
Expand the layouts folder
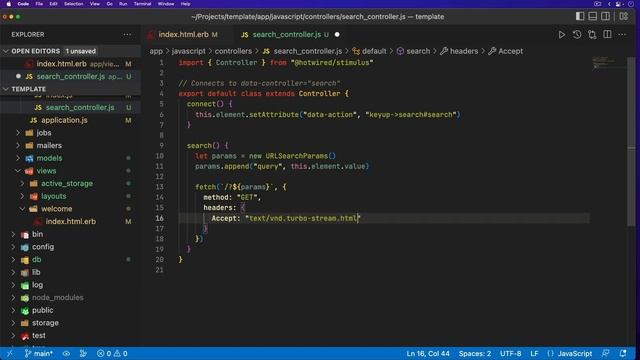[x=22, y=196]
